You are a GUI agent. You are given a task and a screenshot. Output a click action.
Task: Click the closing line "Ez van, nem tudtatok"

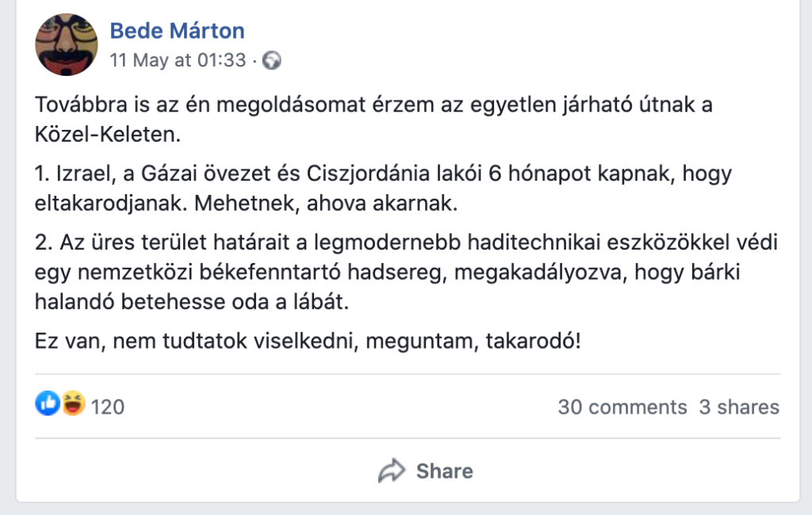click(308, 341)
